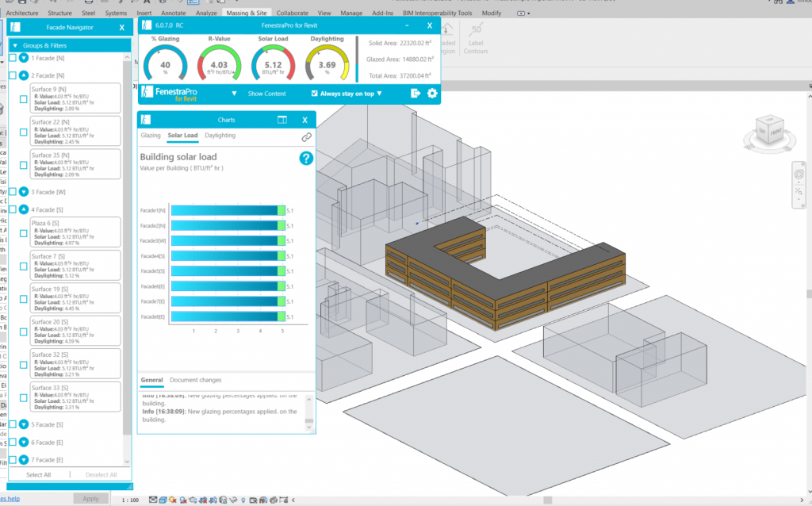Click the R-Value gauge
Screen dimensions: 812x506
[x=219, y=63]
